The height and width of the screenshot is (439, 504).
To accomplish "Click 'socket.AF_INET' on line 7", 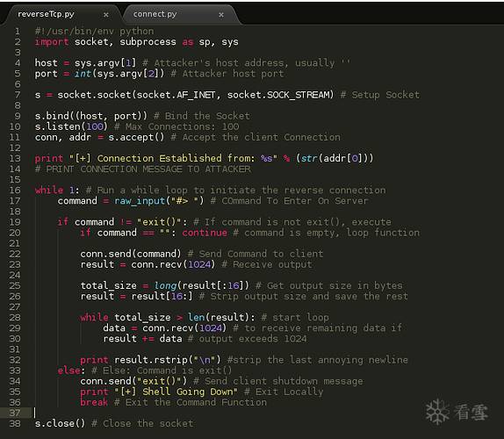I will point(176,95).
